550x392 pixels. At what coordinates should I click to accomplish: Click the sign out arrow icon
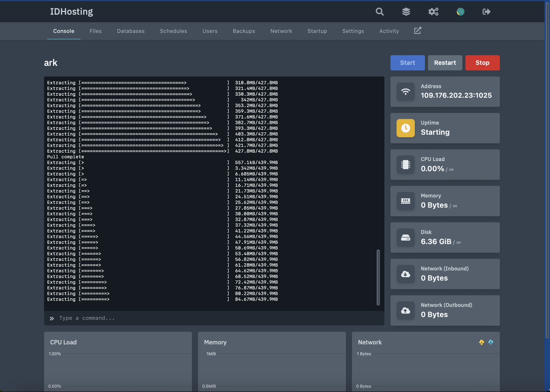(486, 12)
